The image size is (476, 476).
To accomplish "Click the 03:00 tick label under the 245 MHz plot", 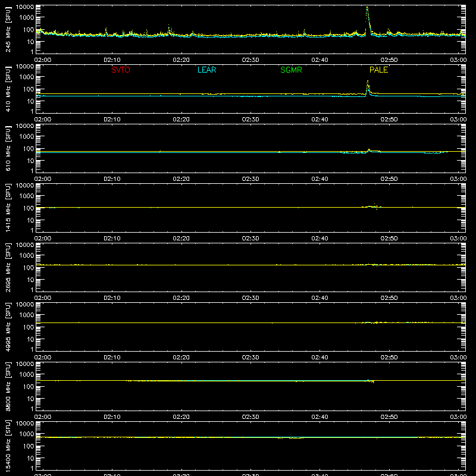I will (458, 60).
